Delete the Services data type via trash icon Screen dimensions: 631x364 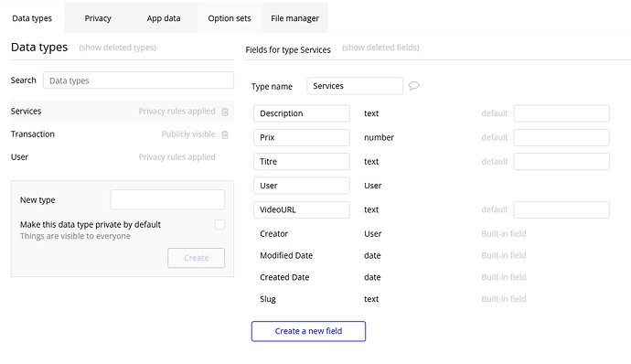click(225, 112)
